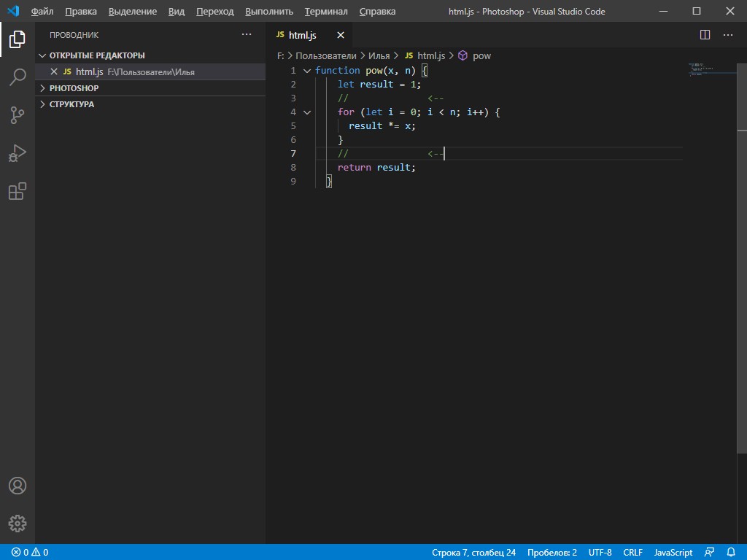Viewport: 747px width, 560px height.
Task: Open the Source Control view
Action: (x=17, y=115)
